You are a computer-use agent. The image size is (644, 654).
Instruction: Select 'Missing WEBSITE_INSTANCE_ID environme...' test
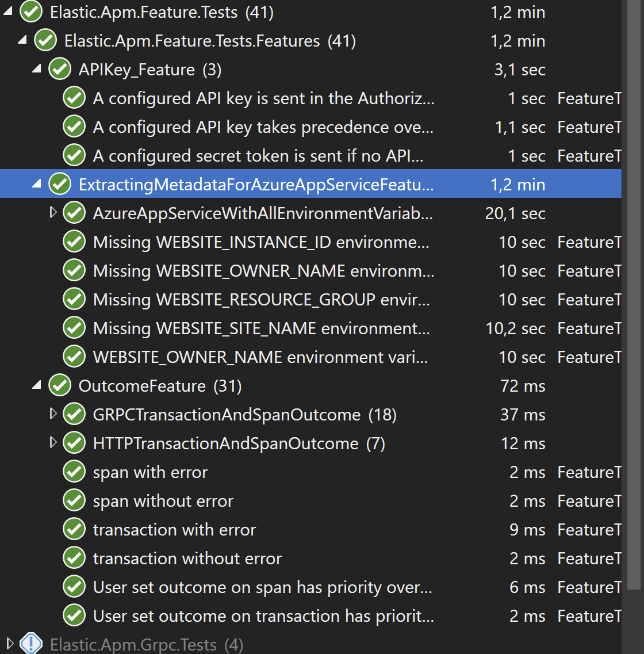261,243
